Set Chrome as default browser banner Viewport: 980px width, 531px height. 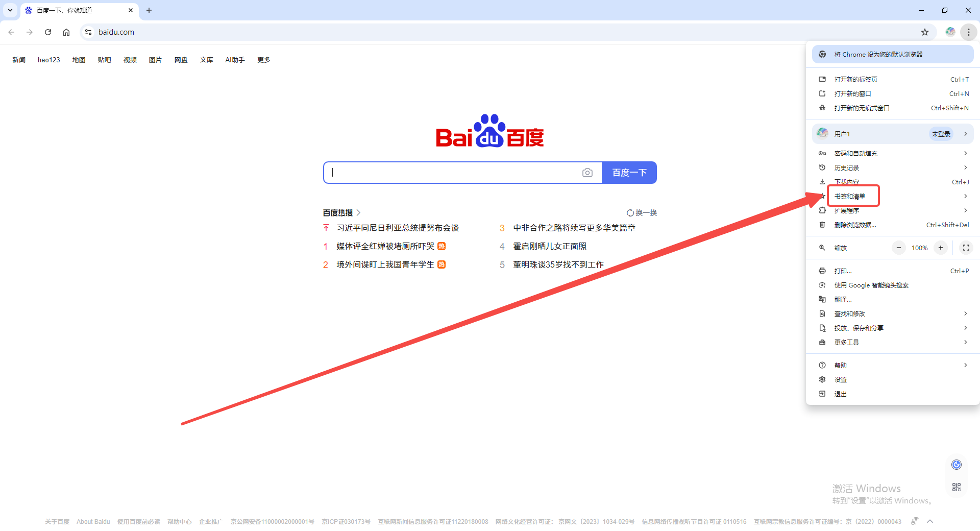[893, 55]
